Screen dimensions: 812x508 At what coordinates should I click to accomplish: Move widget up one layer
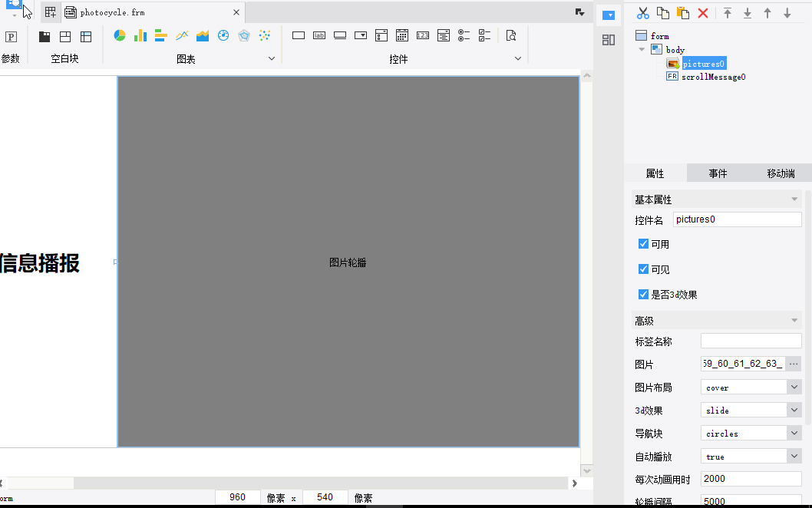click(x=767, y=13)
